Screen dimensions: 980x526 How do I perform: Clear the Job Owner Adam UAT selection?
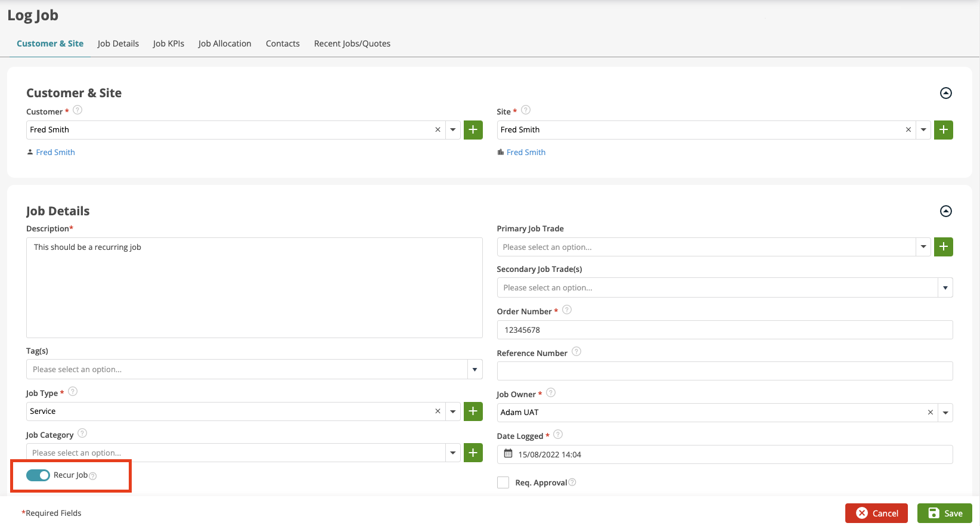pos(931,412)
